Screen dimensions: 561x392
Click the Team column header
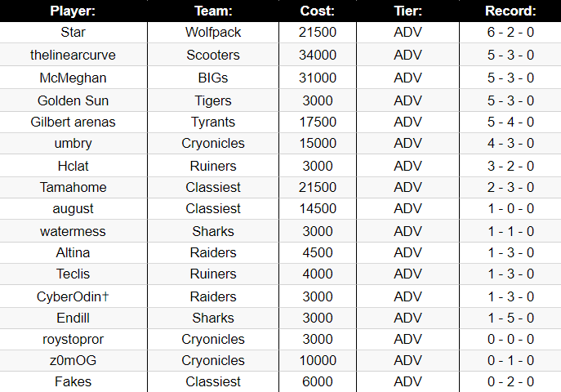point(213,11)
